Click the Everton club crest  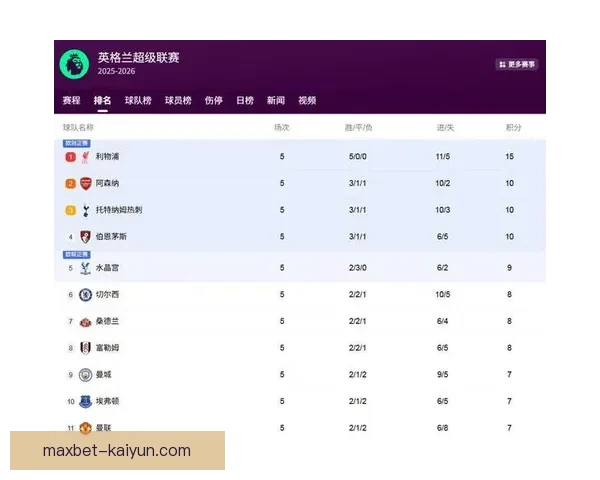(x=85, y=402)
